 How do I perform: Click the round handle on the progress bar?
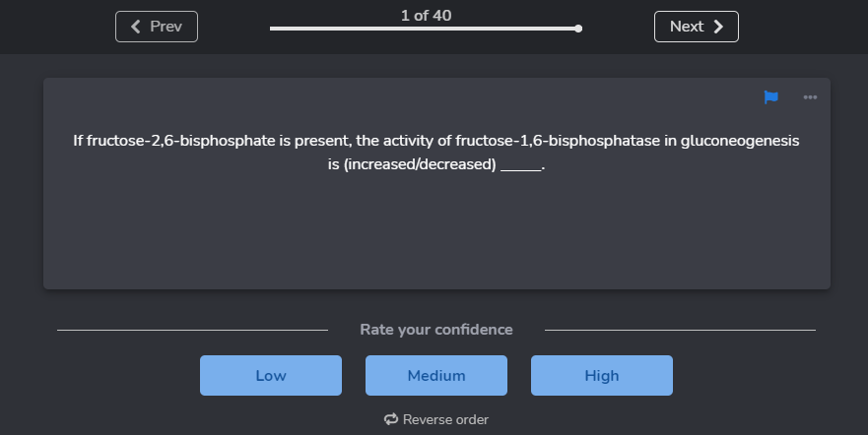click(578, 29)
